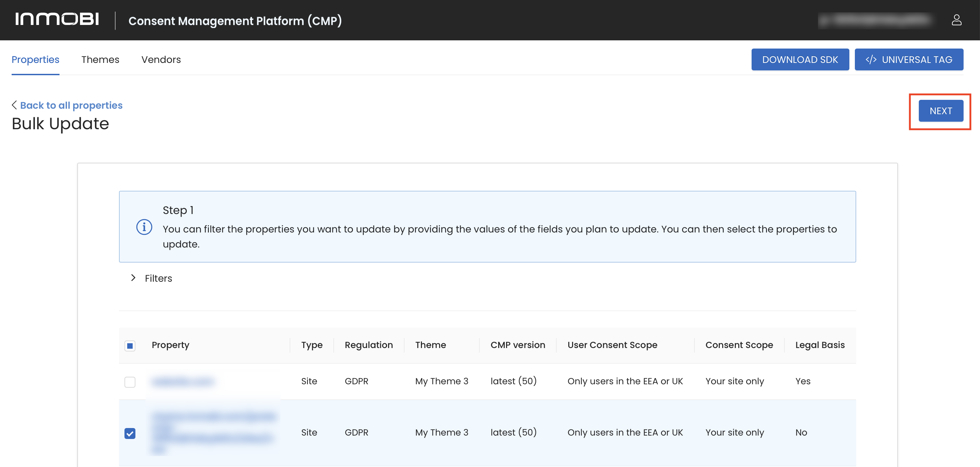The width and height of the screenshot is (980, 467).
Task: Click the User Consent Scope column header
Action: pyautogui.click(x=612, y=345)
